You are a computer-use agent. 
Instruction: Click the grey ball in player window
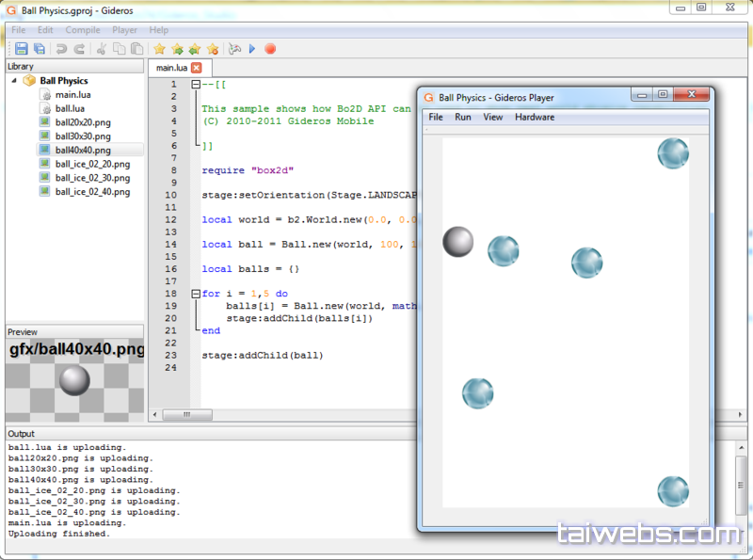tap(458, 242)
